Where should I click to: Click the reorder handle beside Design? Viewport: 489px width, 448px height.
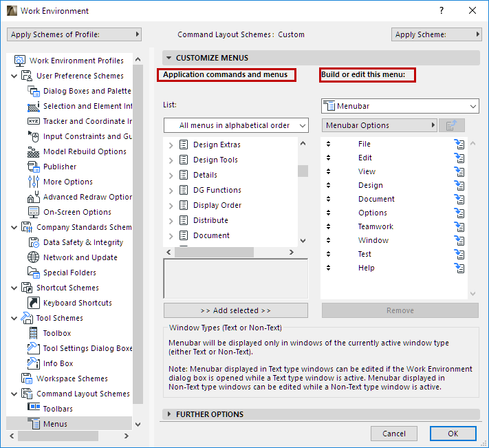(x=328, y=185)
